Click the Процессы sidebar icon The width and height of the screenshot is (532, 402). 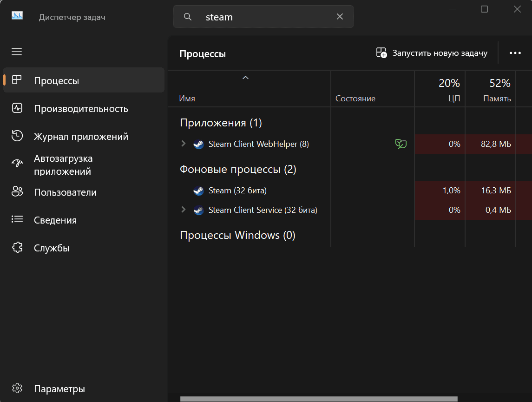tap(17, 80)
